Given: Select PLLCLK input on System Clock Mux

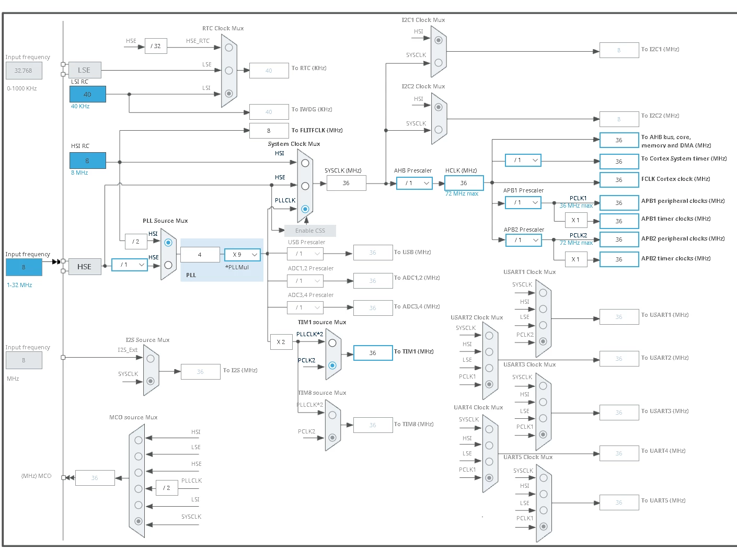Looking at the screenshot, I should coord(305,209).
